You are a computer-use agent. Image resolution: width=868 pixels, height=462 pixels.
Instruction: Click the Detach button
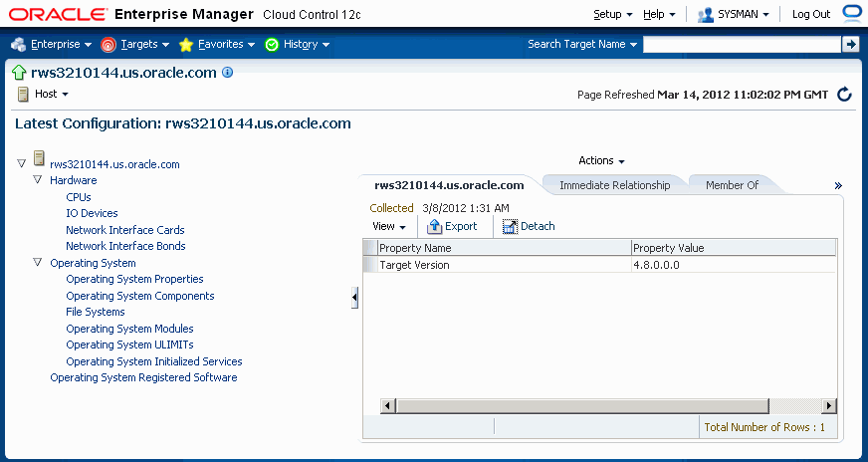(x=529, y=226)
